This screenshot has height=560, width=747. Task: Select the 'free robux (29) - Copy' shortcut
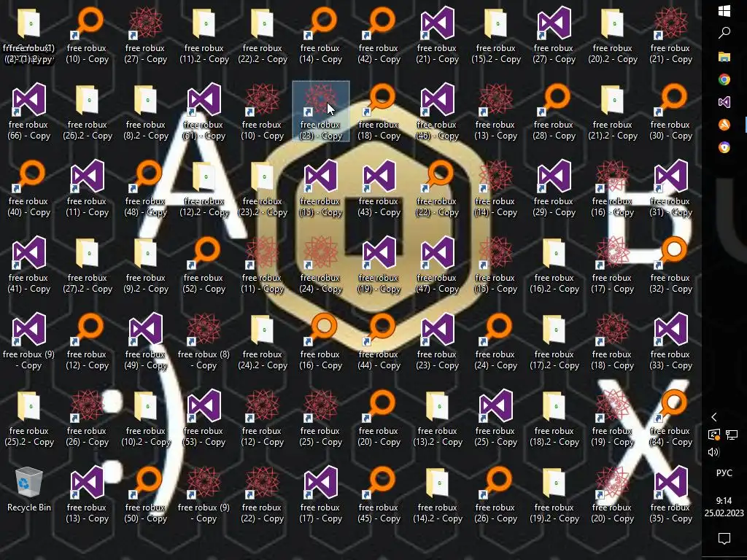point(554,188)
